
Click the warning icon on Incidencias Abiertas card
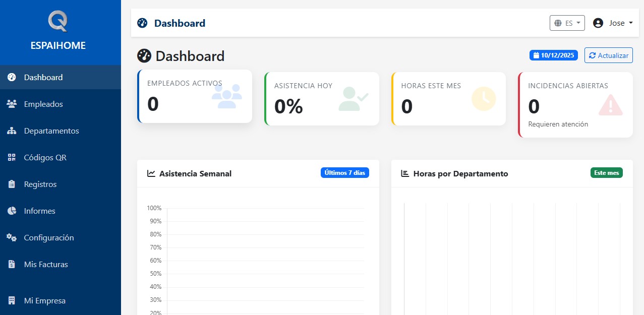pyautogui.click(x=610, y=105)
